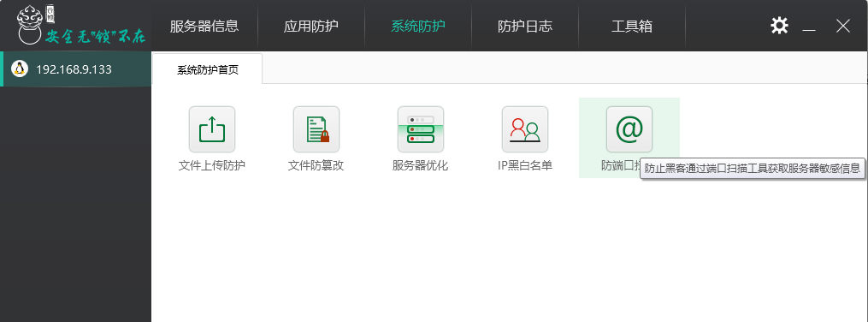Select server 192.168.9.133 in sidebar
This screenshot has height=322, width=868.
(x=75, y=69)
